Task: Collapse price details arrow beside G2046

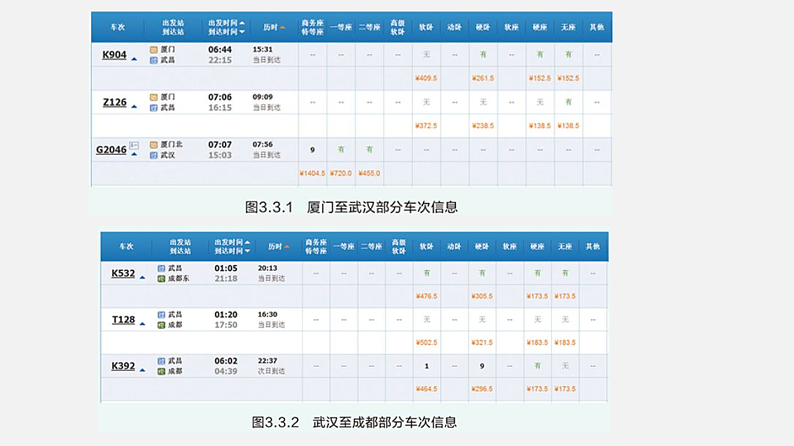Action: point(134,154)
